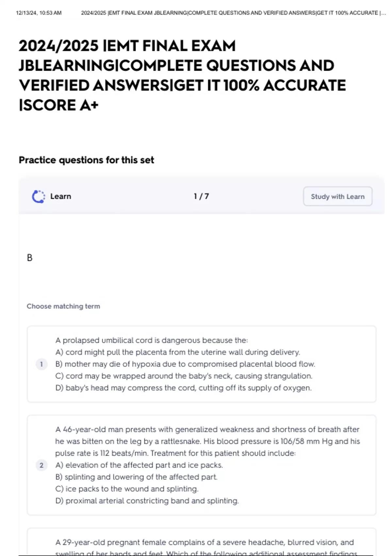Click the number 1 badge icon
Screen dimensions: 392x556
tap(41, 364)
